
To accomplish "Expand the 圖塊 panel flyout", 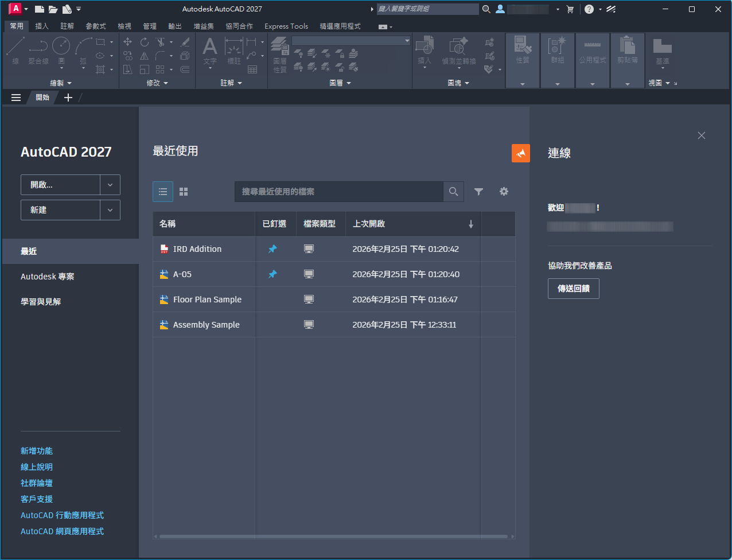I will [458, 83].
